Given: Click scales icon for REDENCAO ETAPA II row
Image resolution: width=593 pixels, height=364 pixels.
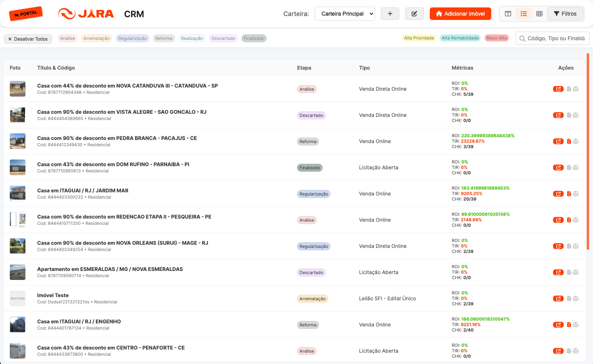Looking at the screenshot, I should pos(576,220).
